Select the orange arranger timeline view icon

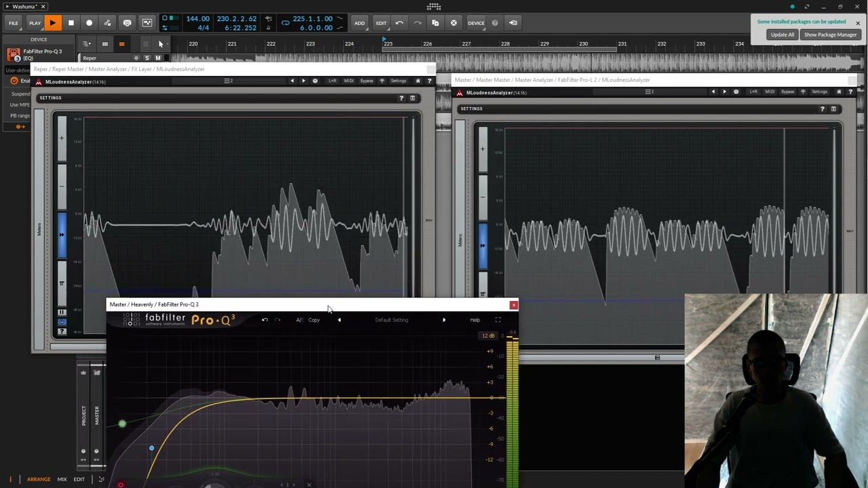click(121, 44)
